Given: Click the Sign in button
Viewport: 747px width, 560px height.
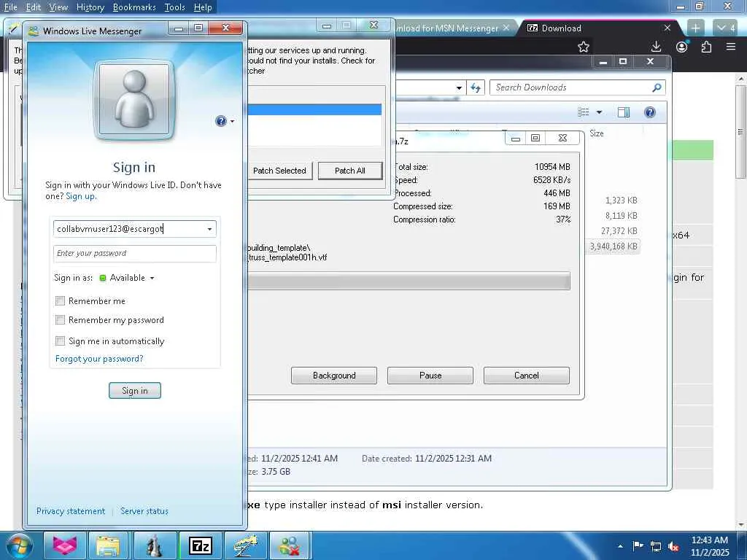Looking at the screenshot, I should click(x=135, y=391).
